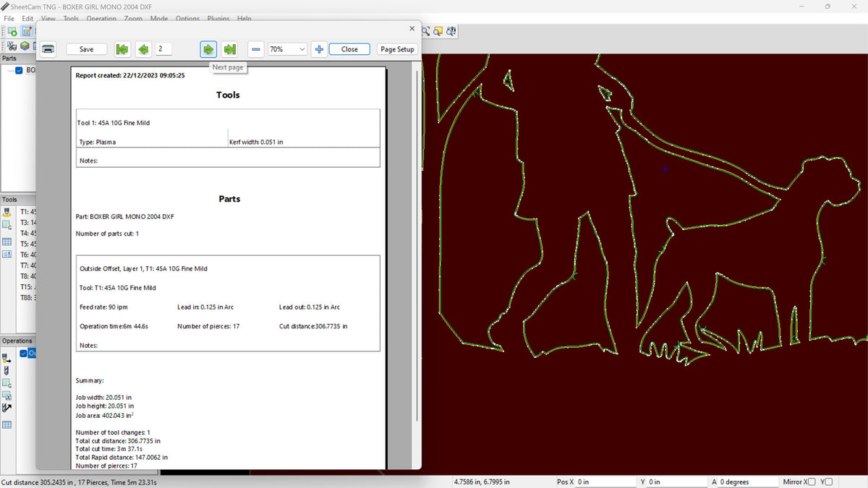The width and height of the screenshot is (868, 488).
Task: Click the rotation angle field showing 0 degrees
Action: tap(748, 481)
